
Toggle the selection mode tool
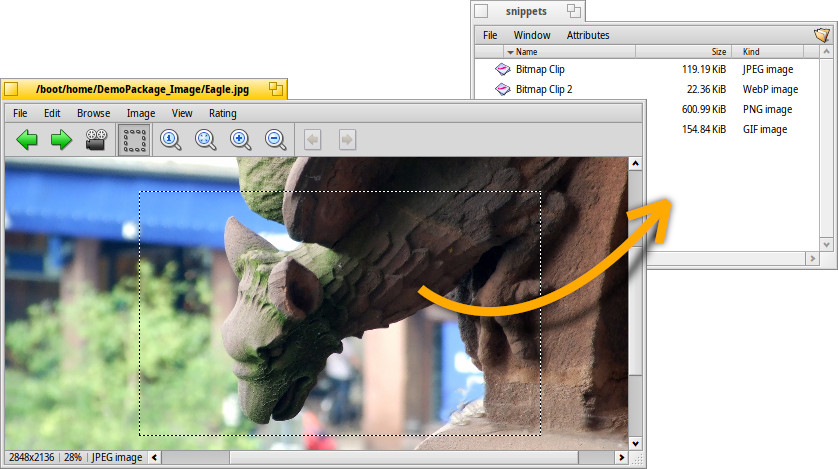coord(134,140)
